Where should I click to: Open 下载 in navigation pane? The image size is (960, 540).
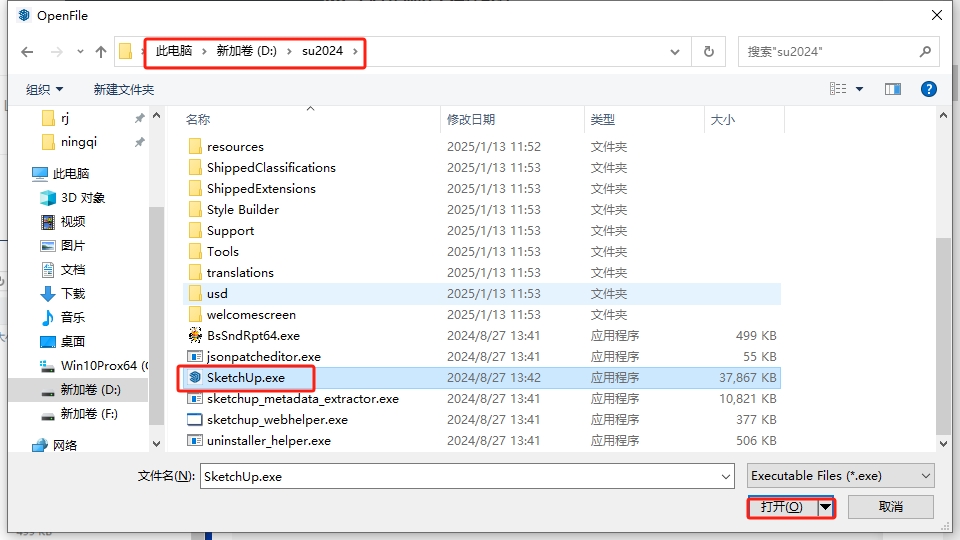click(x=72, y=294)
